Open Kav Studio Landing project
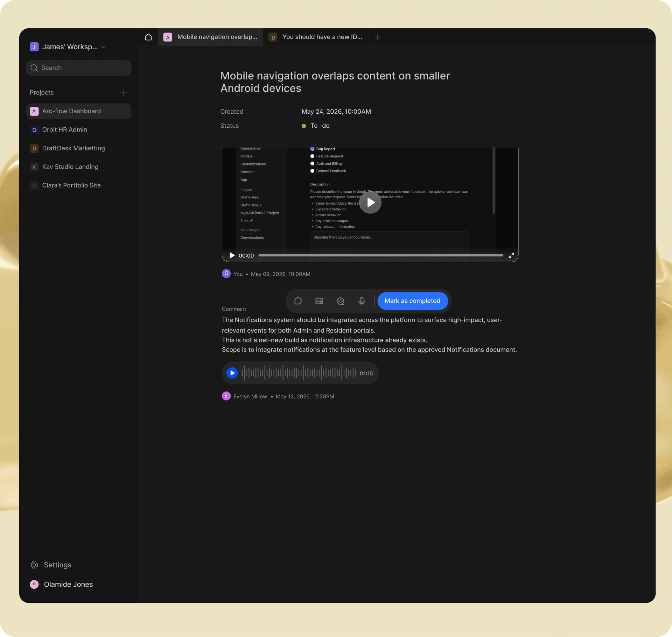Image resolution: width=672 pixels, height=637 pixels. 79,167
